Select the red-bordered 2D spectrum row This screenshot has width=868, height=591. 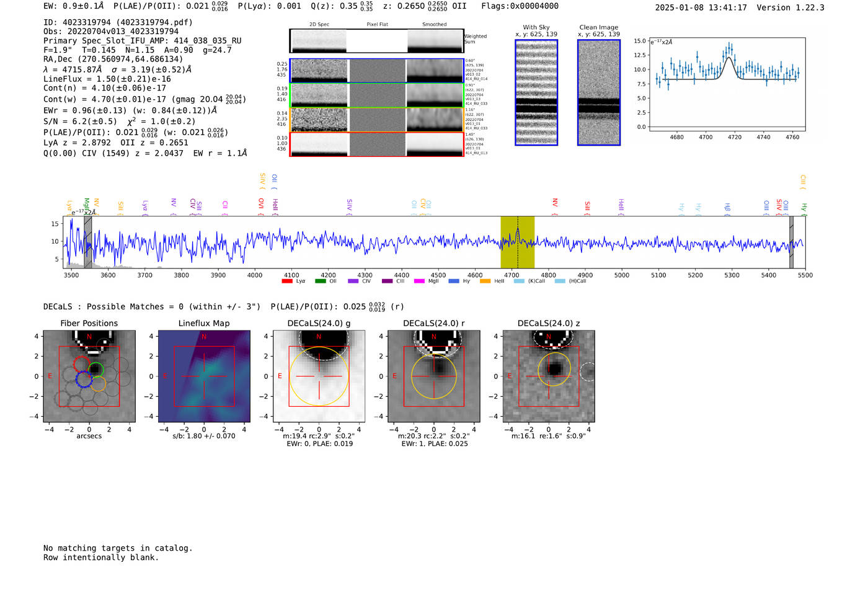376,144
